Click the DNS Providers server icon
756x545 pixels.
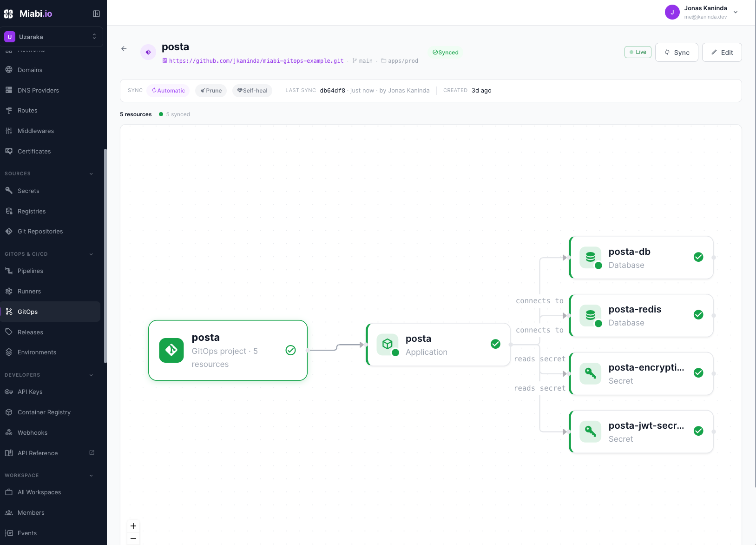coord(9,90)
